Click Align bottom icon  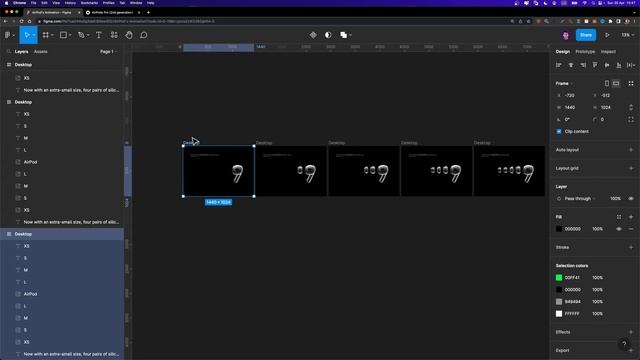pos(619,65)
